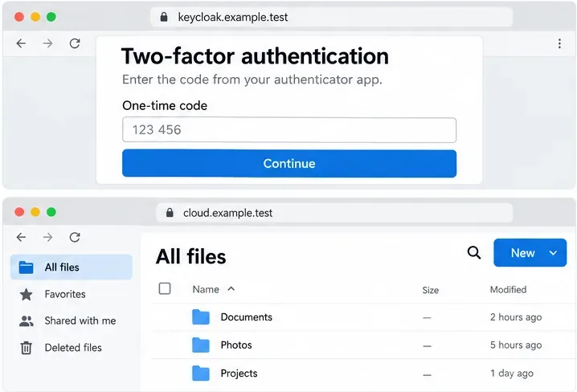Image resolution: width=577 pixels, height=392 pixels.
Task: Open the Photos folder
Action: [236, 345]
